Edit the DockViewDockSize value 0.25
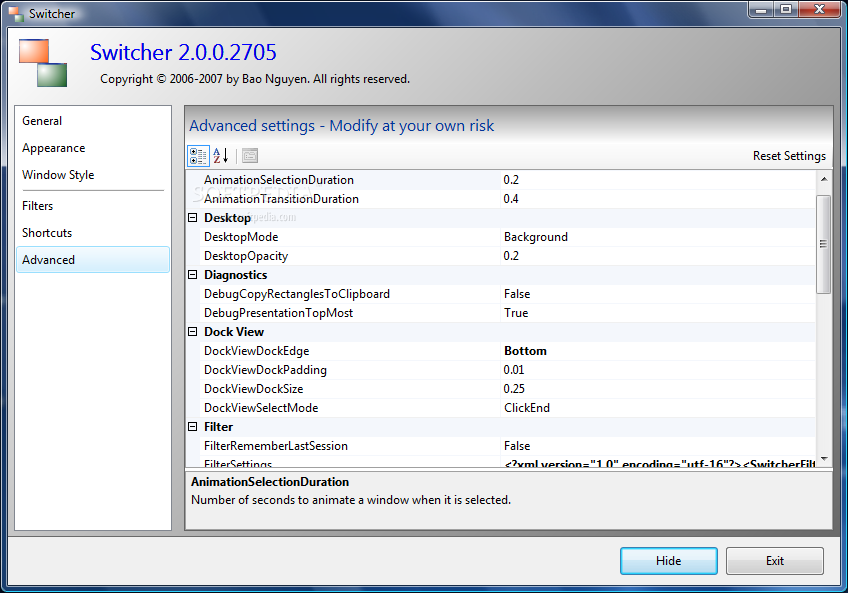 (658, 388)
